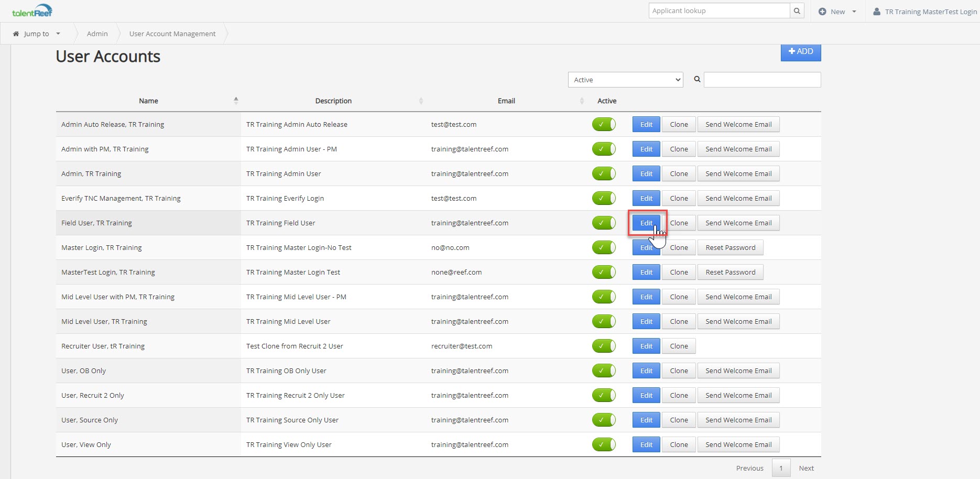The width and height of the screenshot is (980, 479).
Task: Toggle active switch for Admin Auto Release user
Action: click(x=604, y=125)
